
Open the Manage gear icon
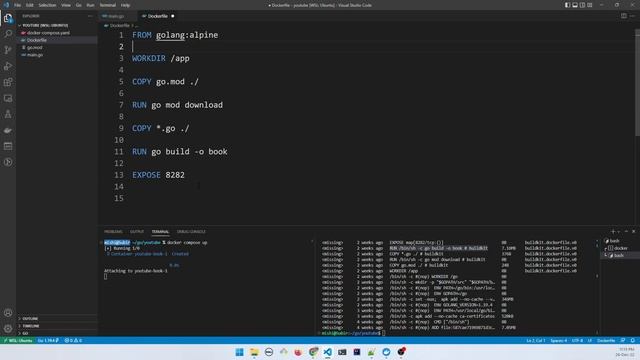tap(8, 329)
